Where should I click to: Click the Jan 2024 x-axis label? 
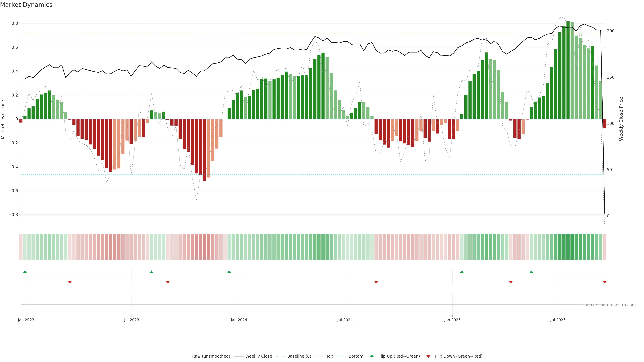pos(239,320)
